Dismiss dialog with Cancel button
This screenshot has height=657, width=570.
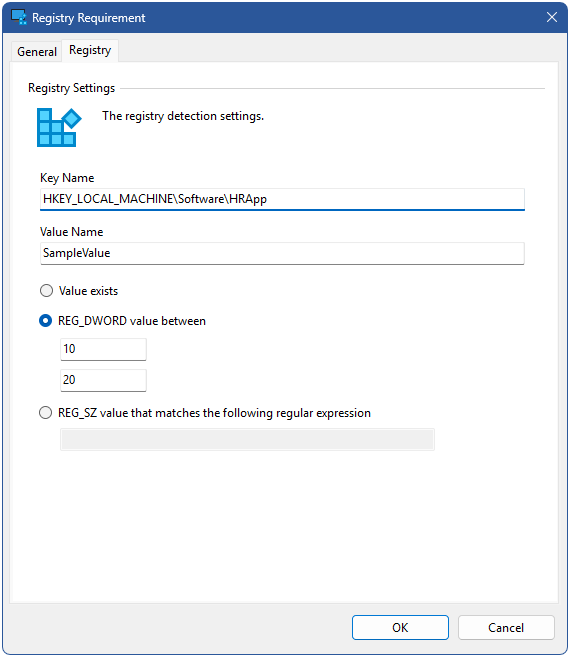[506, 627]
